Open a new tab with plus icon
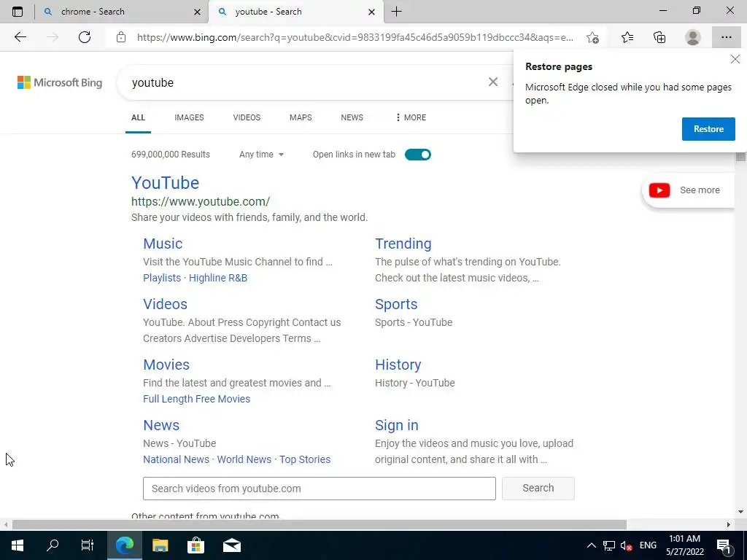The height and width of the screenshot is (560, 747). coord(396,12)
